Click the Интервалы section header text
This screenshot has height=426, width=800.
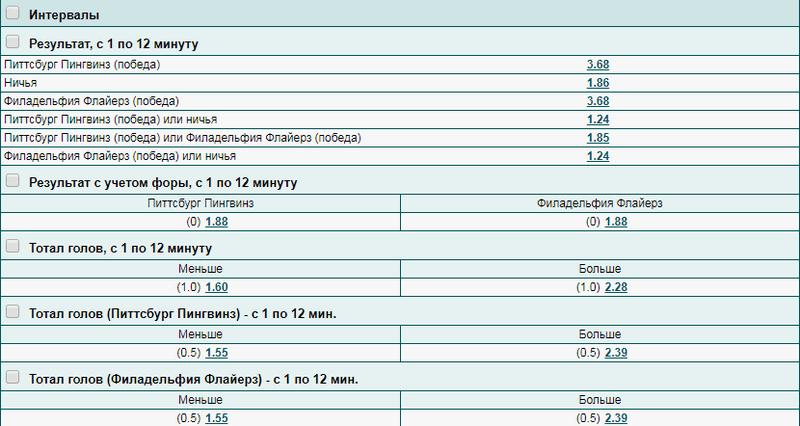click(64, 15)
